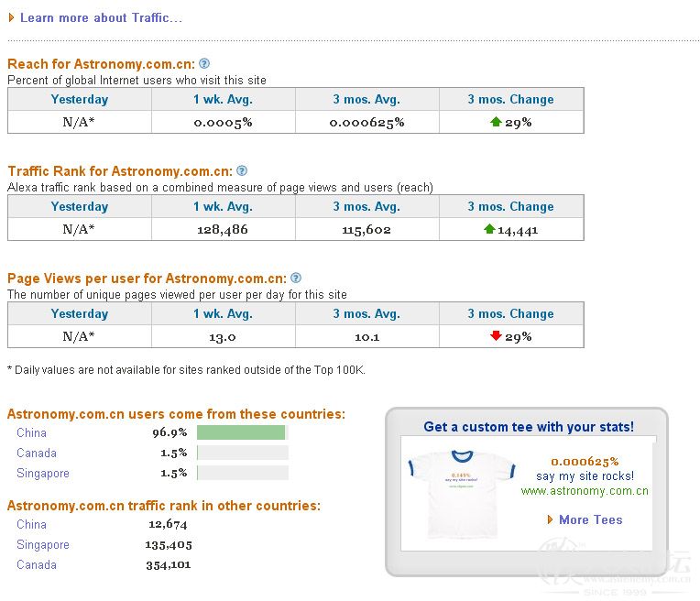The image size is (700, 601).
Task: Click China traffic rank number 12,674
Action: point(168,524)
